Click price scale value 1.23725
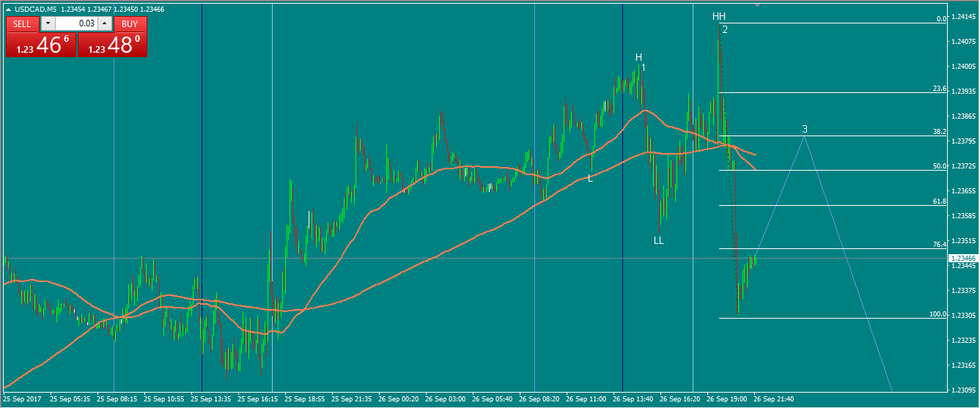980x408 pixels. click(964, 166)
